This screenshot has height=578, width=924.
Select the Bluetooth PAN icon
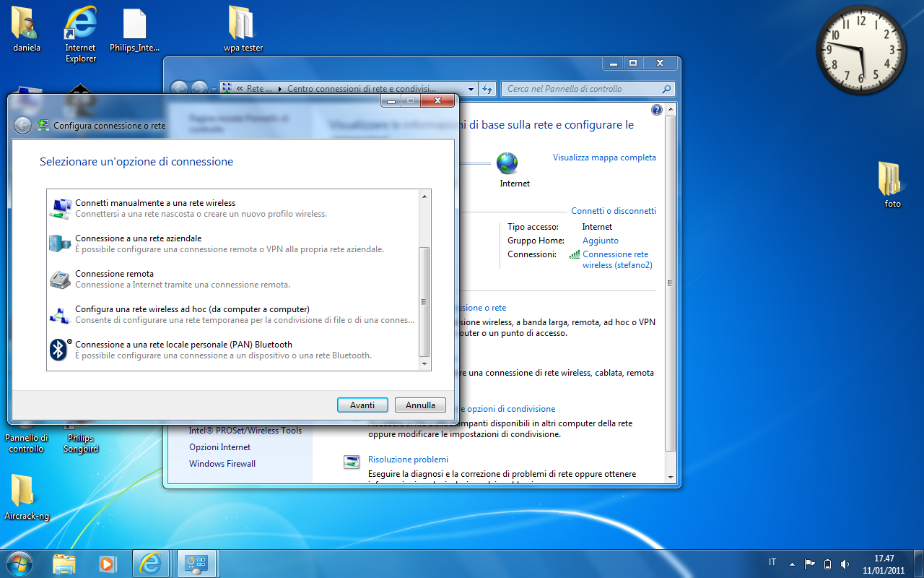coord(60,350)
